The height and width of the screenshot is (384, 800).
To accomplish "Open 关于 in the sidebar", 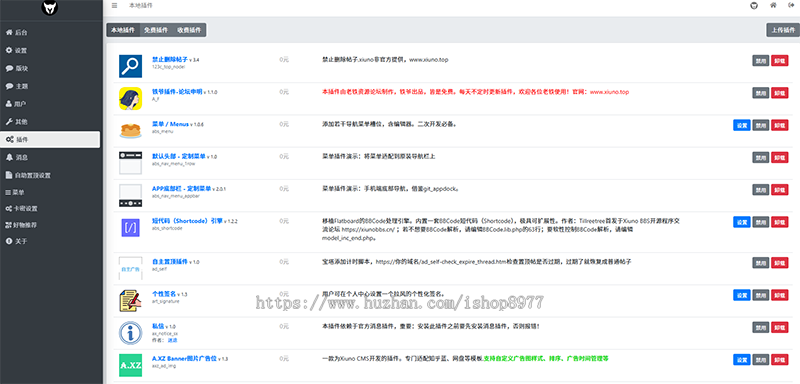I will click(x=50, y=241).
